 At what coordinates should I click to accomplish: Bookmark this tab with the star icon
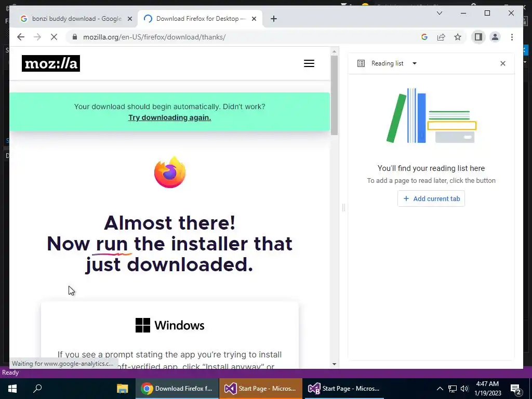458,37
